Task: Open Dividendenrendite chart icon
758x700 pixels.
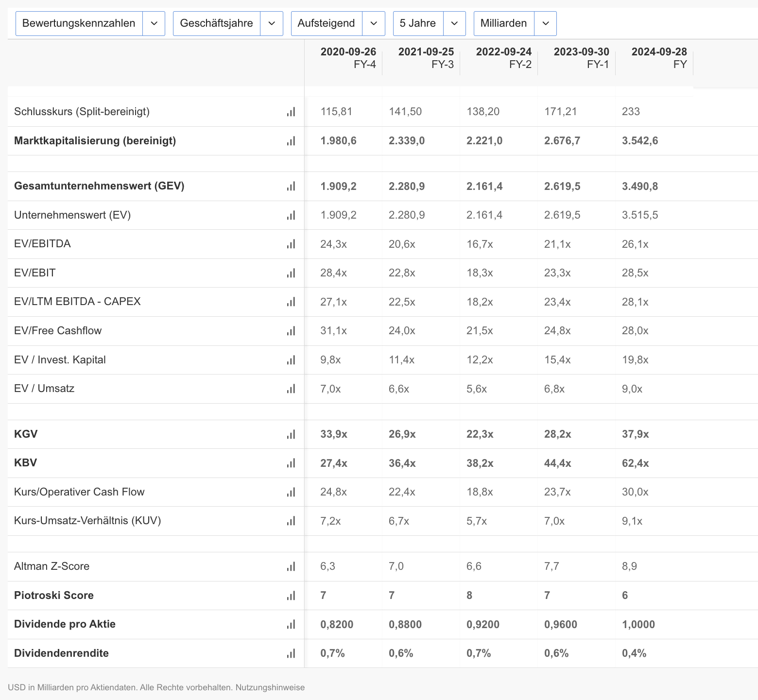Action: [291, 653]
